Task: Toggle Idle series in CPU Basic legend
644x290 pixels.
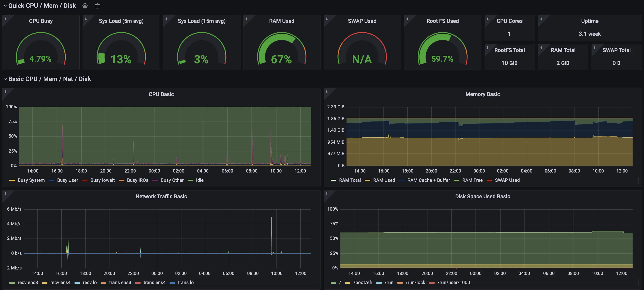Action: [199, 180]
